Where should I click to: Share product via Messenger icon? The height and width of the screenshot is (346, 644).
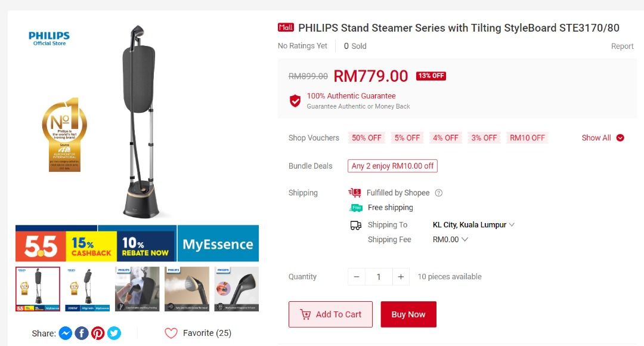(66, 333)
